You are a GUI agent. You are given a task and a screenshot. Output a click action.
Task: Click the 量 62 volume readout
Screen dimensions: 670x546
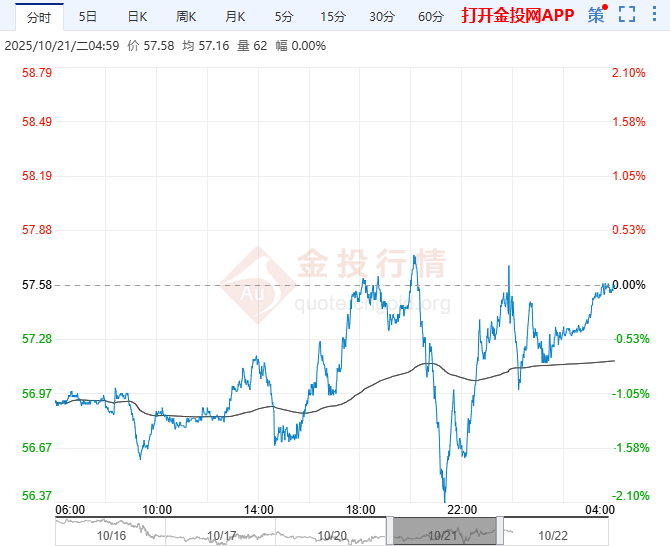[252, 46]
